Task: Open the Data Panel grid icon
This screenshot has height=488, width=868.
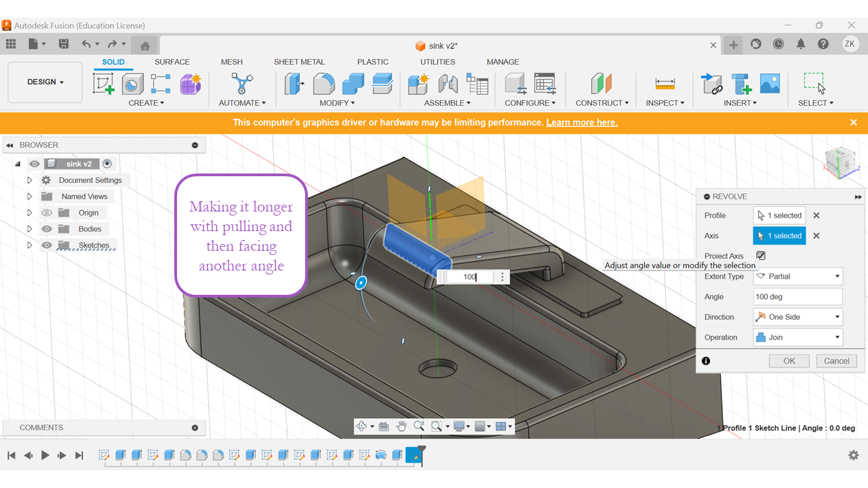Action: [11, 44]
